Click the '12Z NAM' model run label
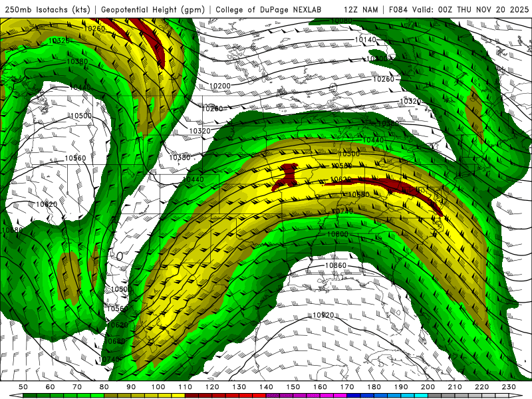The image size is (532, 399). point(361,9)
